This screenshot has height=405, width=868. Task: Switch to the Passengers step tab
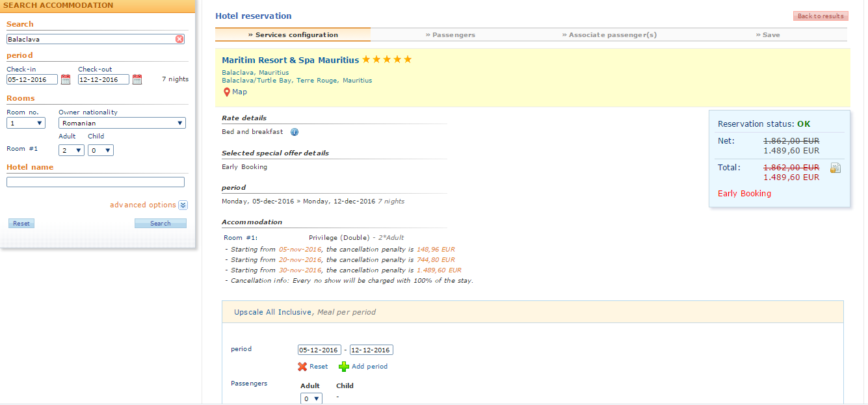[450, 35]
